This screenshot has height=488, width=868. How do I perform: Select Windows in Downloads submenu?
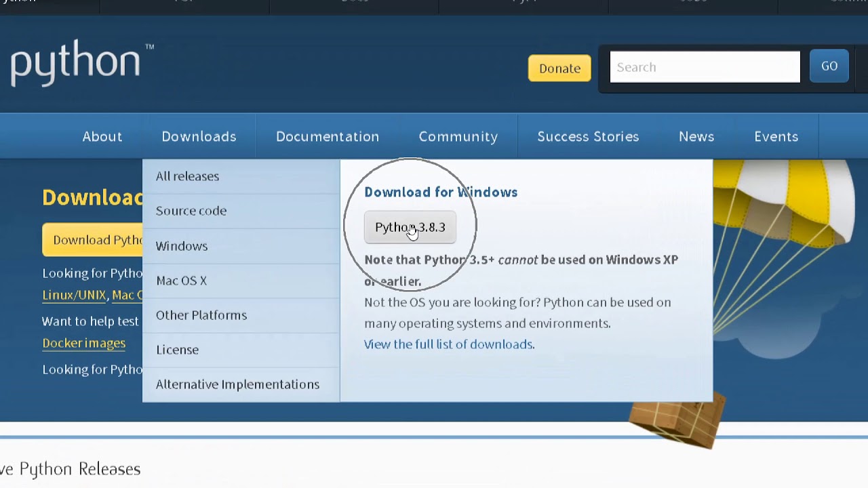241,246
